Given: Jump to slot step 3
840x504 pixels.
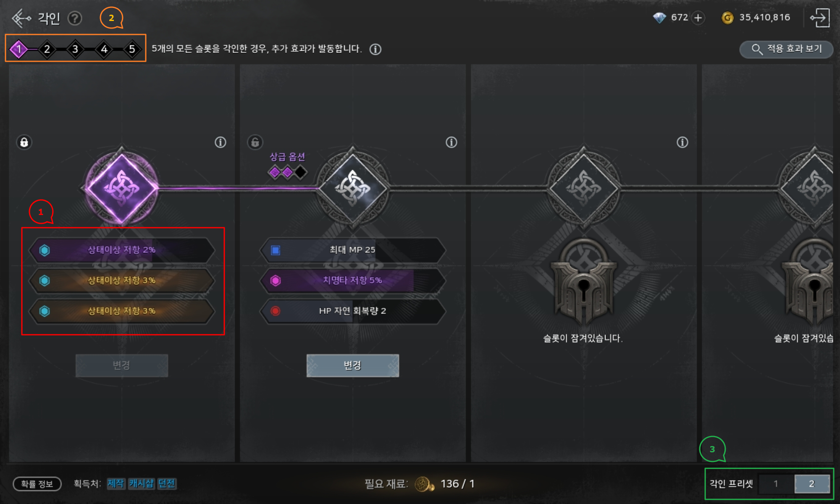Looking at the screenshot, I should click(x=75, y=49).
